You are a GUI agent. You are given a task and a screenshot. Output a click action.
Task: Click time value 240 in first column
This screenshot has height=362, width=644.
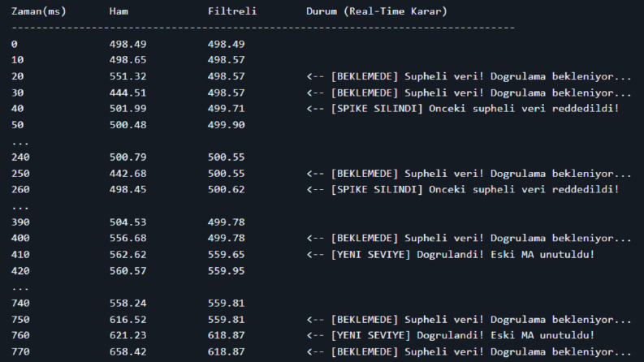(20, 157)
